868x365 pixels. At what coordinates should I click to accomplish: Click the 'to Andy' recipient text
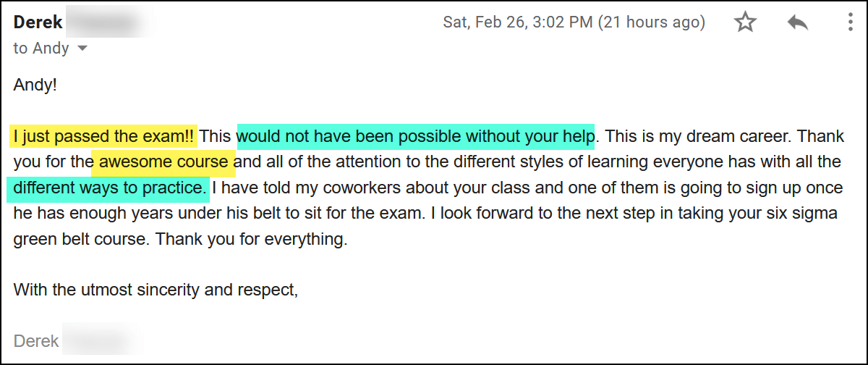41,49
